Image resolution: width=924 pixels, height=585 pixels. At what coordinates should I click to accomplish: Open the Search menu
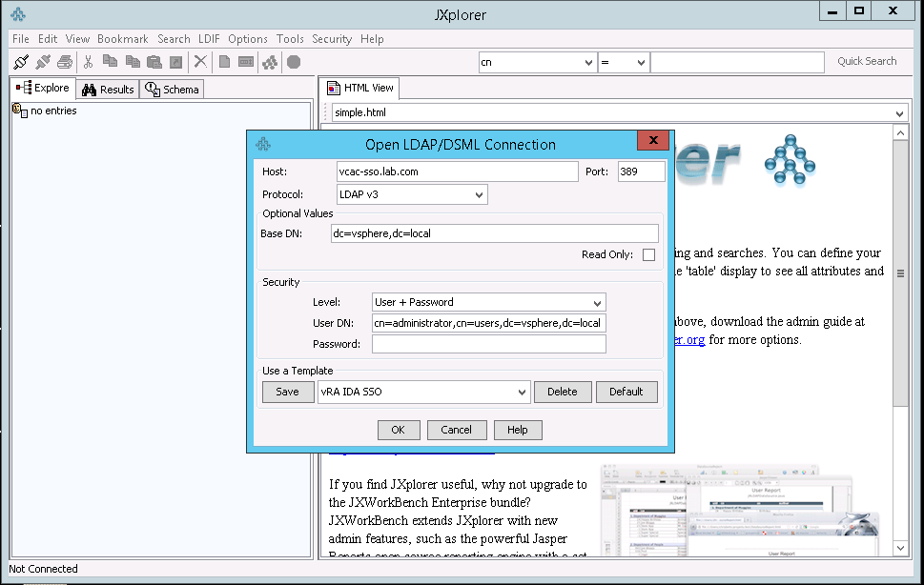[x=174, y=39]
